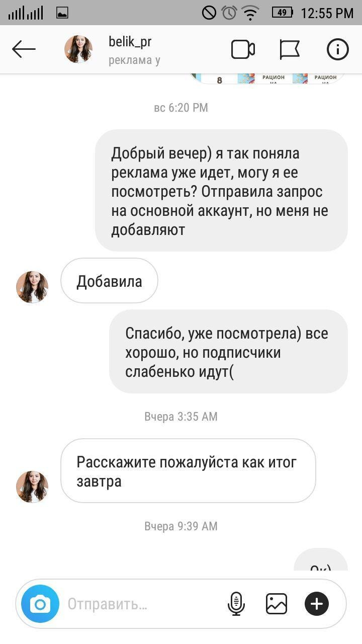
Task: Open the shared РАЦИОН image thumbnail
Action: [x=266, y=78]
